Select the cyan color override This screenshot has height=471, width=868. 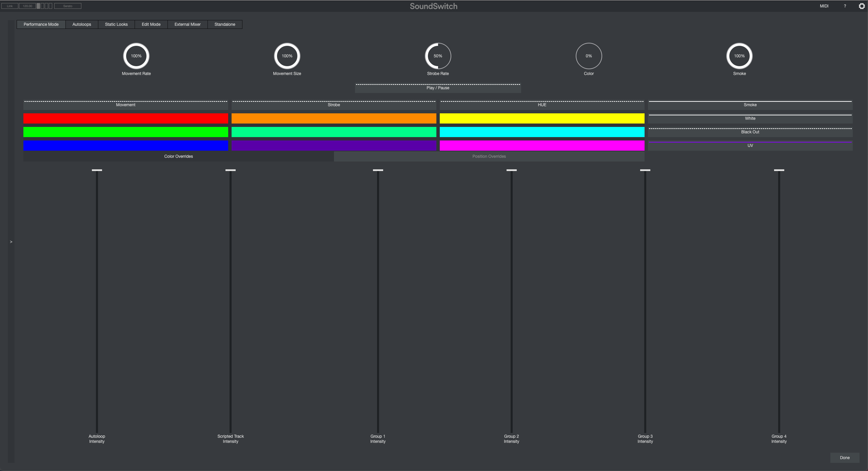point(542,132)
